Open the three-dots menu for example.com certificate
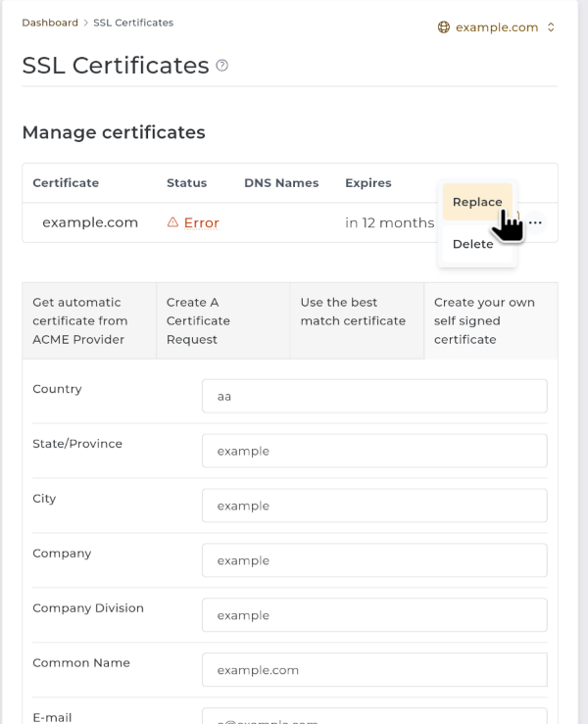Viewport: 588px width, 724px height. 535,222
